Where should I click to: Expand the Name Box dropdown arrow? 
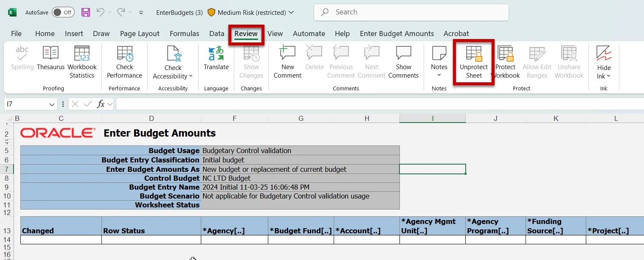click(x=52, y=104)
